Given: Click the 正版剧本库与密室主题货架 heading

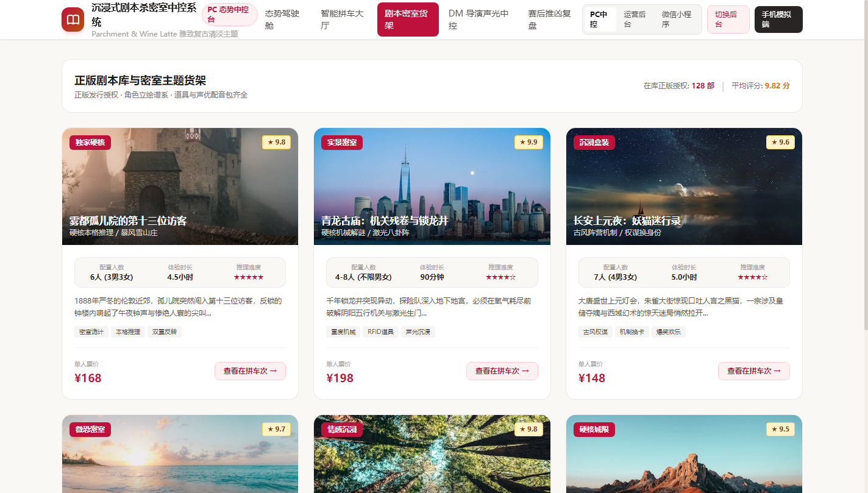Looking at the screenshot, I should coord(140,80).
